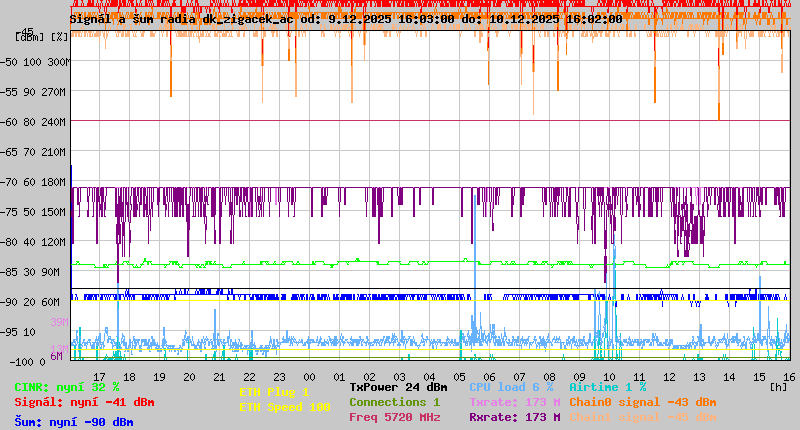The height and width of the screenshot is (430, 800).
Task: Click hour label '15' on time axis
Action: [760, 377]
